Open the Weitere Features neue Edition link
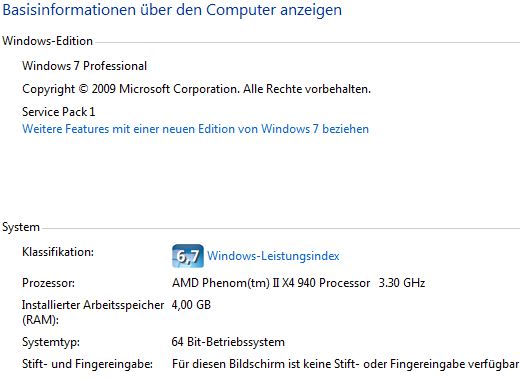The image size is (520, 380). coord(195,129)
